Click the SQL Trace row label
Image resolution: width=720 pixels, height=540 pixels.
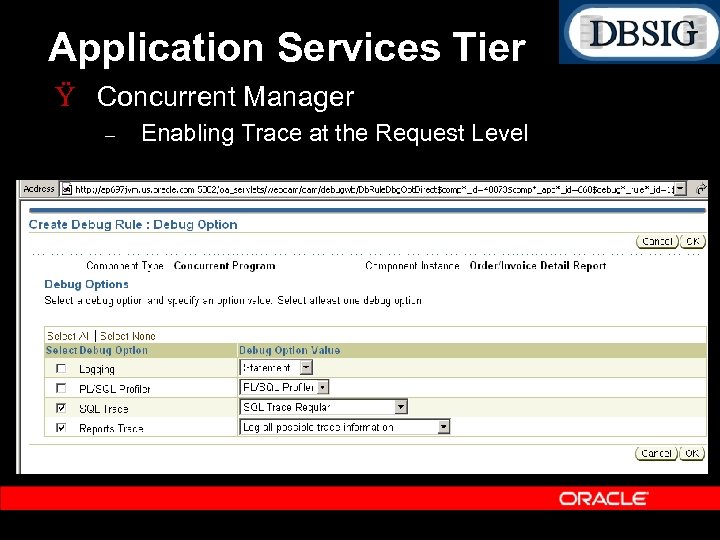(x=104, y=409)
